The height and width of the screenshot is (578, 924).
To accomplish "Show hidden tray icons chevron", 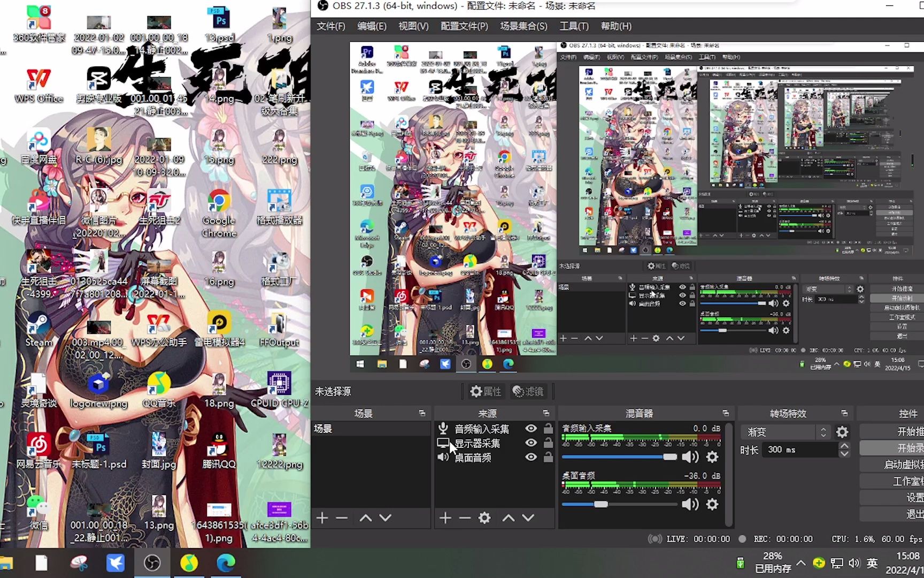I will click(x=800, y=563).
